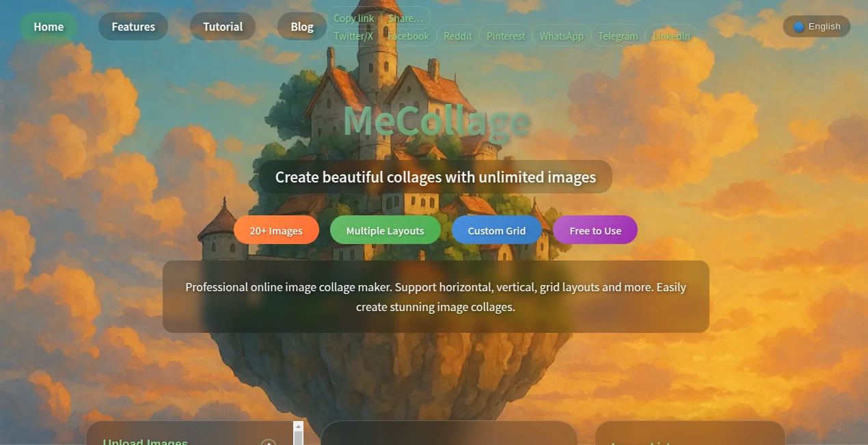Share the collage to Facebook
868x445 pixels.
click(x=408, y=36)
